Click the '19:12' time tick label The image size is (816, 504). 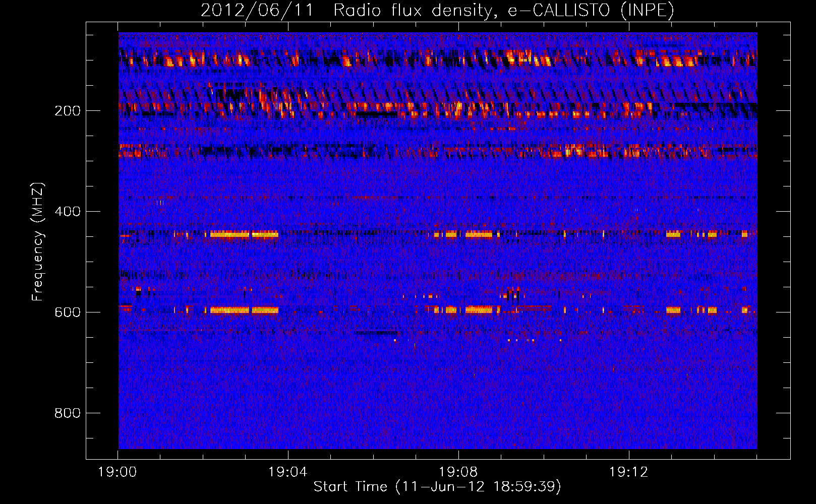629,472
